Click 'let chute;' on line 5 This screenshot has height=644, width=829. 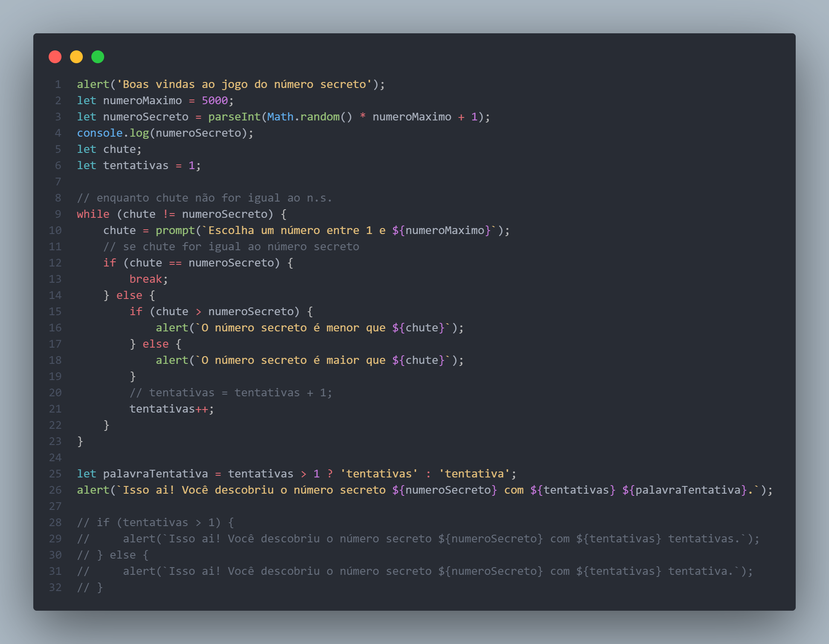[109, 149]
